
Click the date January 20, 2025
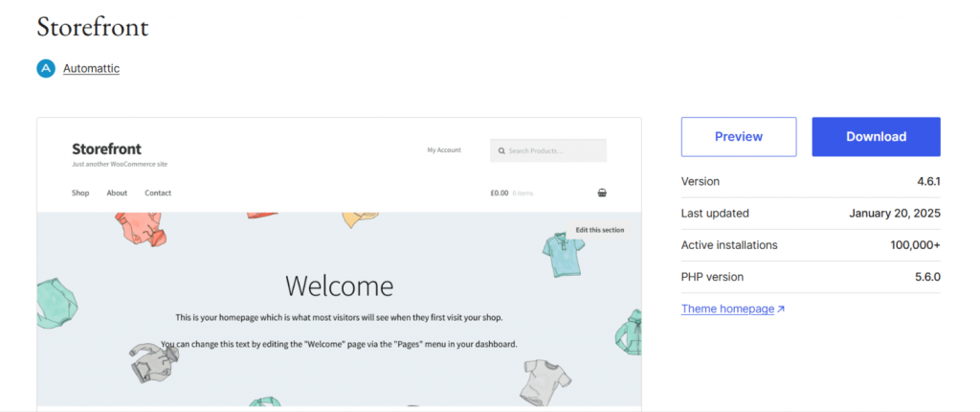[x=895, y=214]
